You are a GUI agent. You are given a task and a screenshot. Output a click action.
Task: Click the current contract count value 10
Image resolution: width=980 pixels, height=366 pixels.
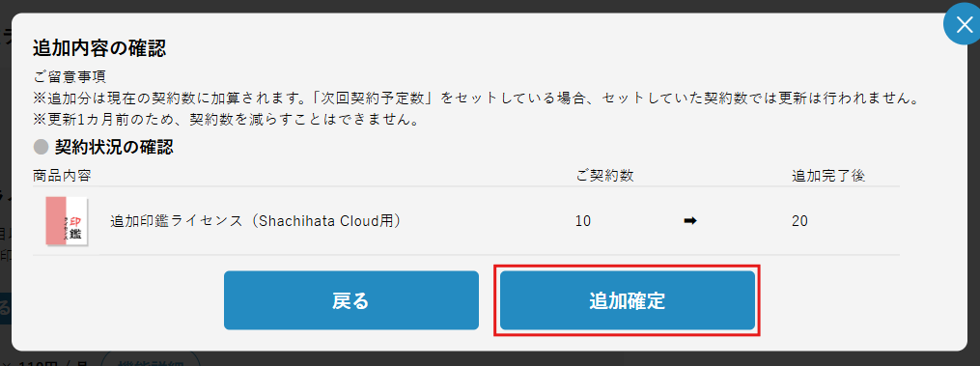582,221
